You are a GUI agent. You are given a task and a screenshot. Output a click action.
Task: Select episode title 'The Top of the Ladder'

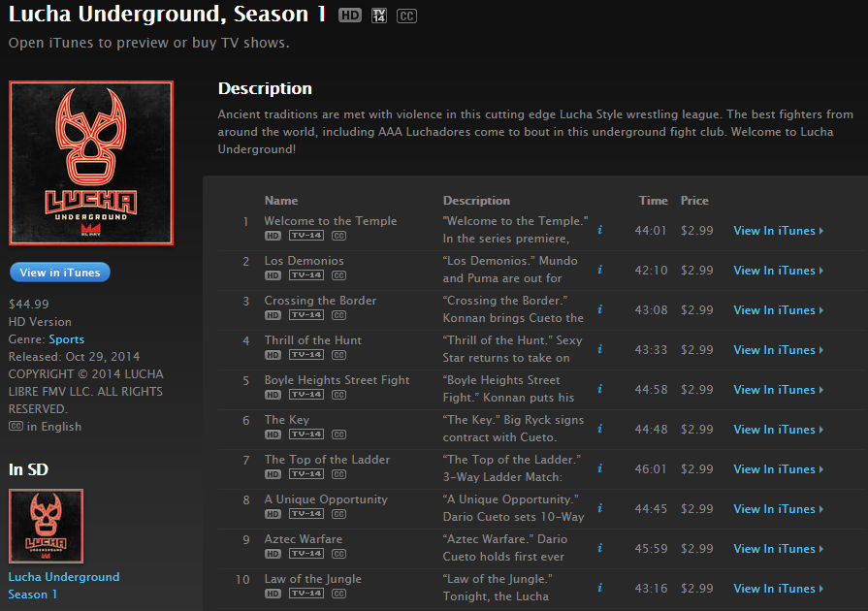(327, 460)
